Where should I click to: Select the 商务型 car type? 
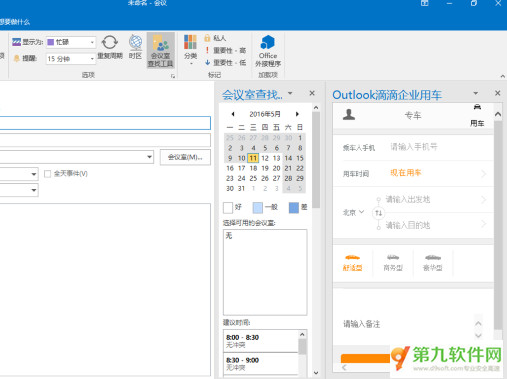pyautogui.click(x=393, y=263)
